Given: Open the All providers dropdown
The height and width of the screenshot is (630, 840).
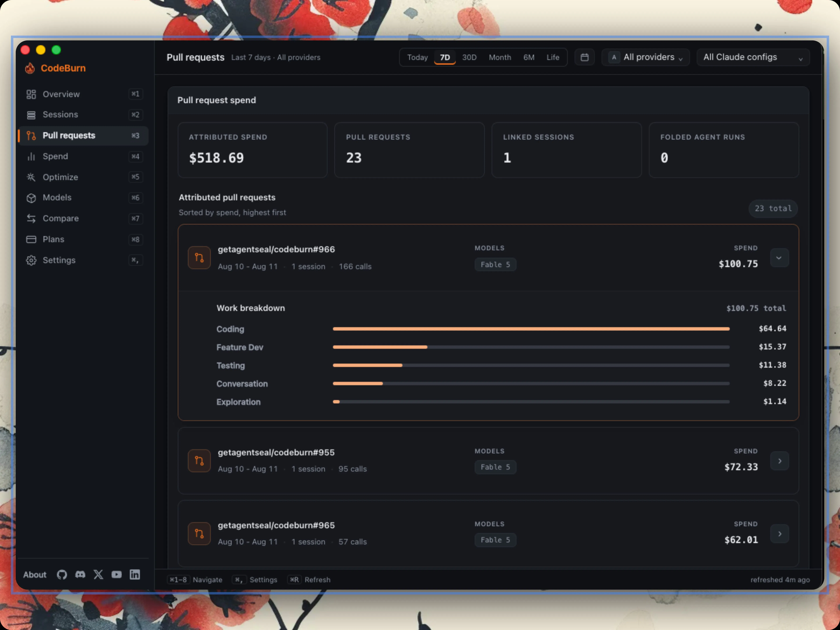Looking at the screenshot, I should coord(646,57).
